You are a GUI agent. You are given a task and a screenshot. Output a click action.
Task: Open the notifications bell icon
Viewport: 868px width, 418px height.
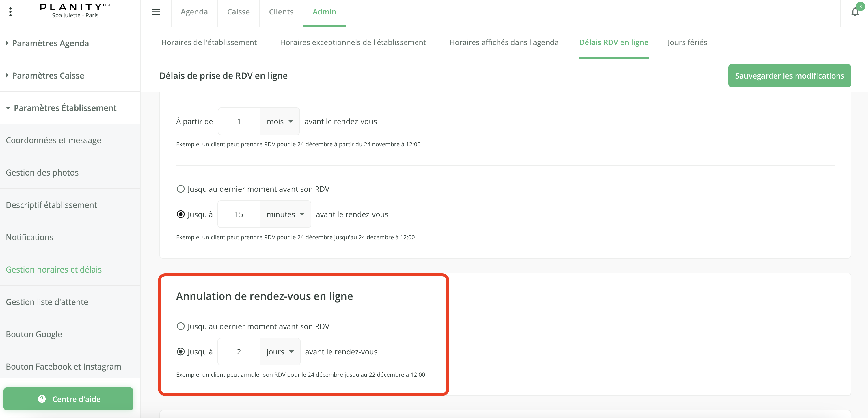(x=855, y=12)
